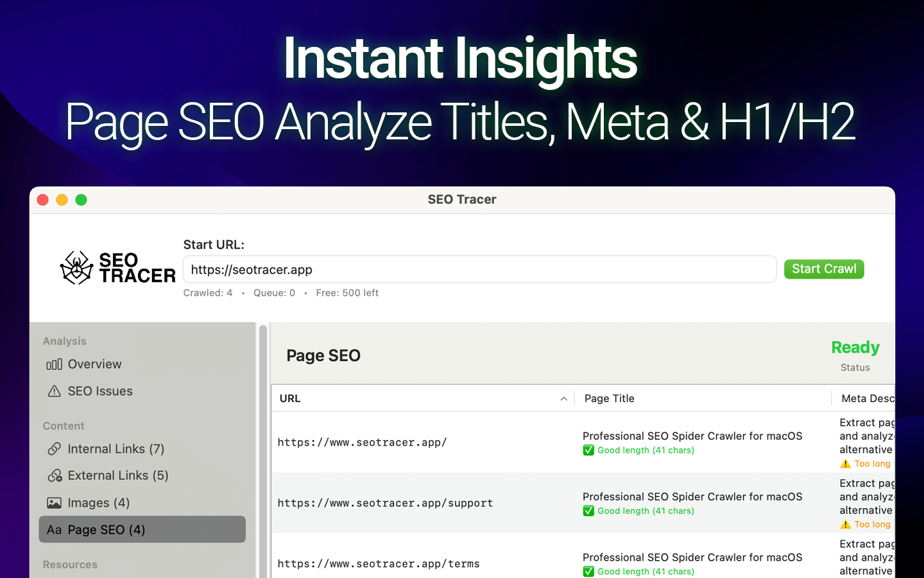Click the Internal Links chain icon

click(54, 449)
